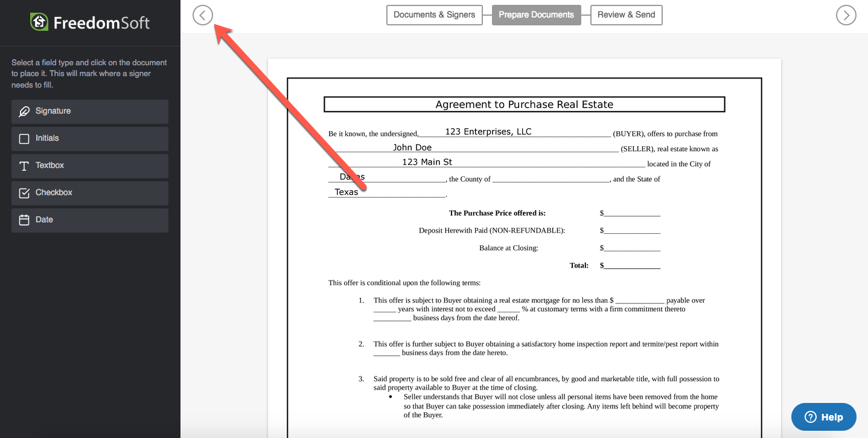Choose the Textbox field type
The height and width of the screenshot is (438, 868).
(x=90, y=166)
